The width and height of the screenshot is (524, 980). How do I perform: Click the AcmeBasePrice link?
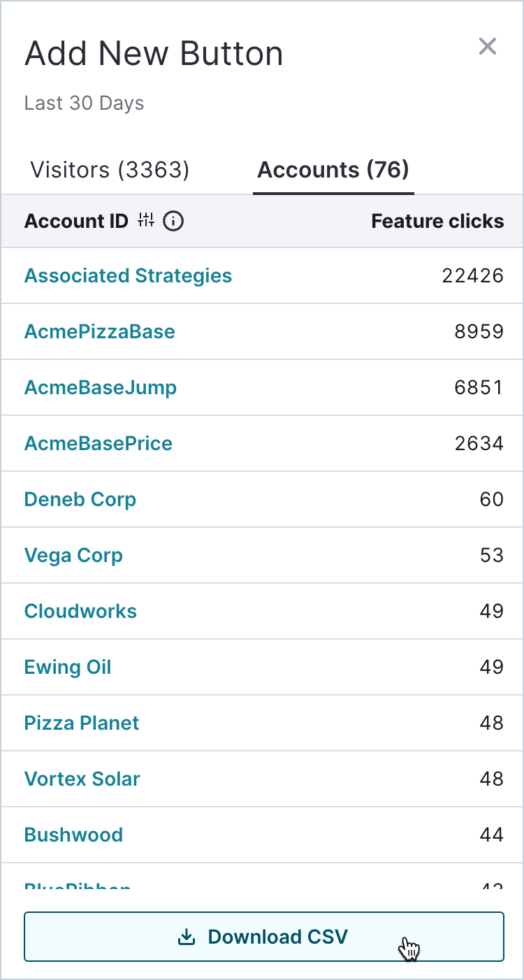tap(99, 443)
